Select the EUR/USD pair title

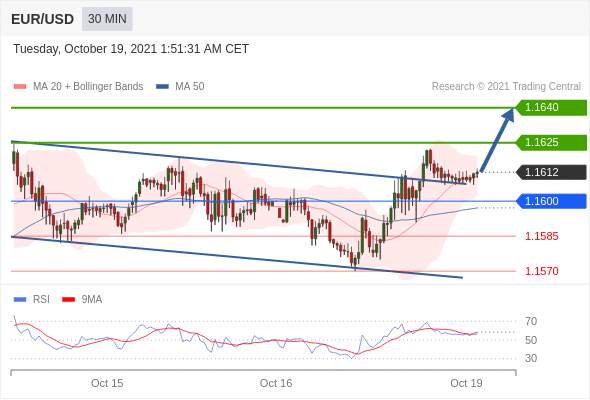[x=43, y=19]
